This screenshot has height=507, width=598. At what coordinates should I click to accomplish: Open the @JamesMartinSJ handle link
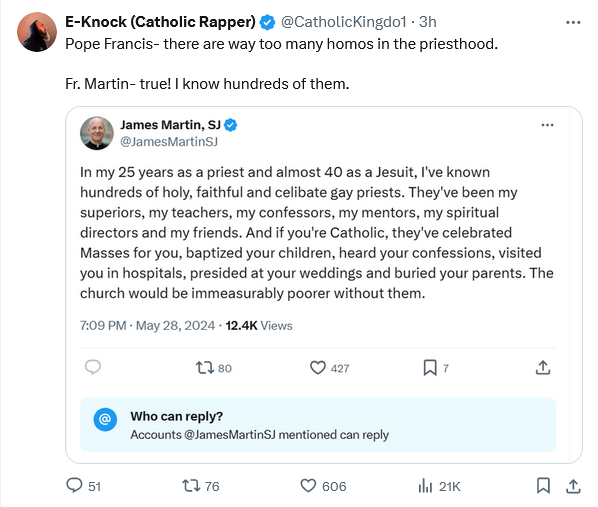tap(169, 142)
